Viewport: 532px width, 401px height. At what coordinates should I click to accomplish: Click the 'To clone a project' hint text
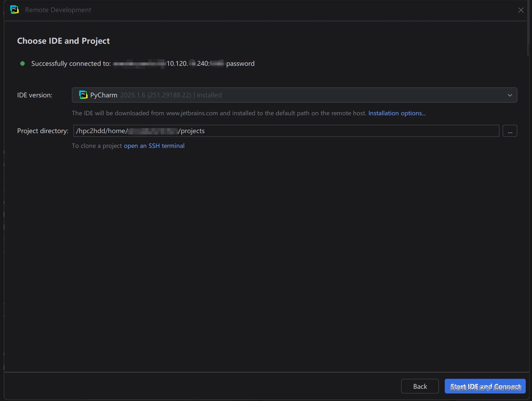pyautogui.click(x=97, y=146)
